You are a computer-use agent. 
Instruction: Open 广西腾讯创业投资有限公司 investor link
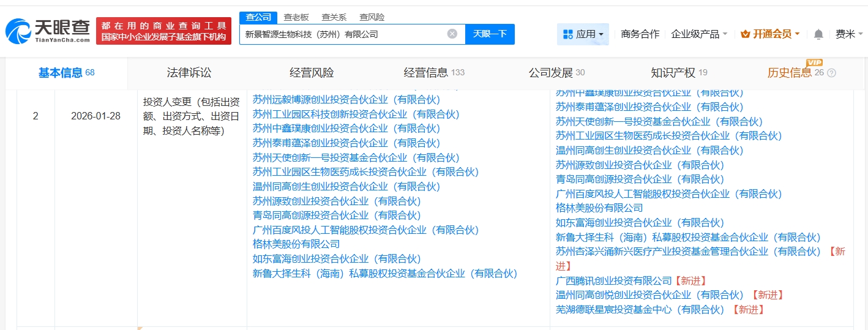(613, 280)
